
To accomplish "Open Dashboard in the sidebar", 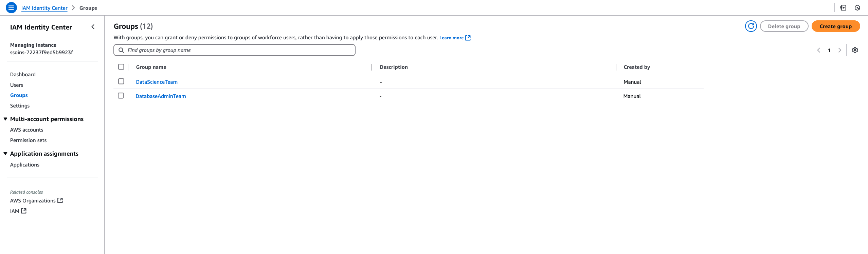I will point(23,75).
